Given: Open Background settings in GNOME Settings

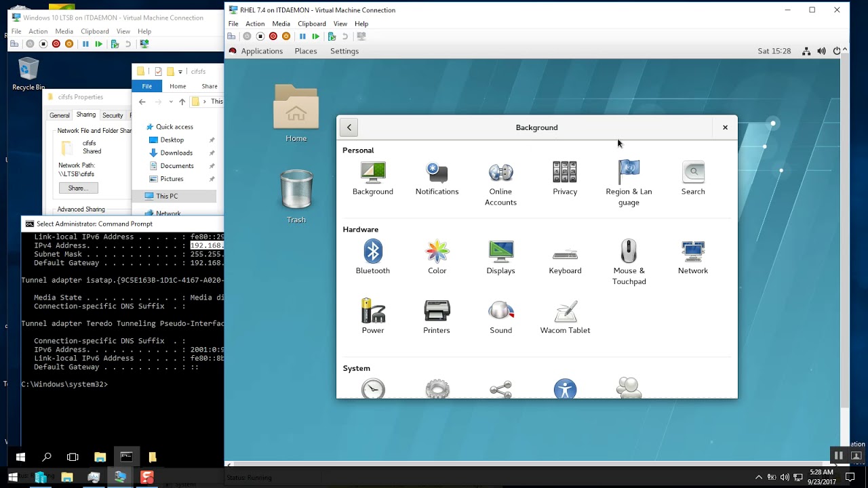Looking at the screenshot, I should 373,179.
